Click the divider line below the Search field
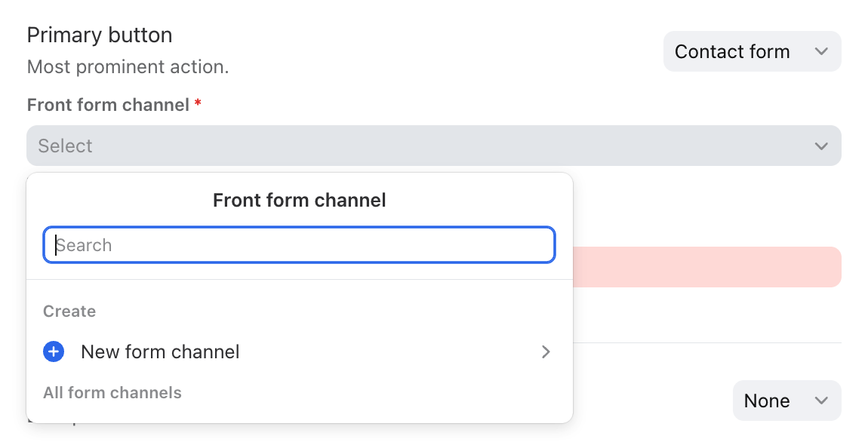Image resolution: width=868 pixels, height=442 pixels. pos(300,279)
